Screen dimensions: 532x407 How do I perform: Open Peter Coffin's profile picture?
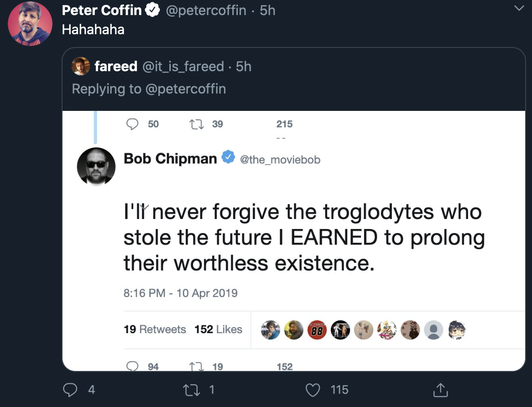pyautogui.click(x=30, y=23)
